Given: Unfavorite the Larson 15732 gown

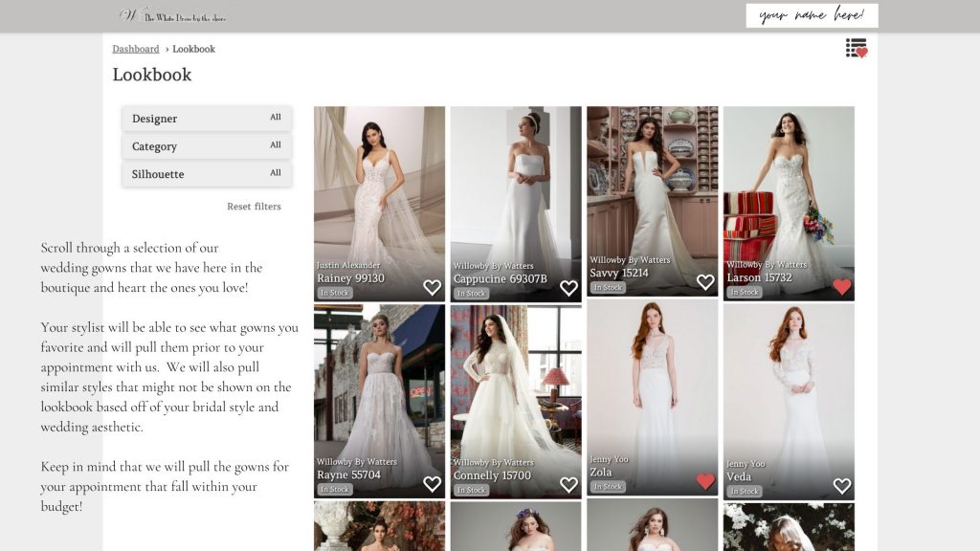Looking at the screenshot, I should click(x=842, y=287).
